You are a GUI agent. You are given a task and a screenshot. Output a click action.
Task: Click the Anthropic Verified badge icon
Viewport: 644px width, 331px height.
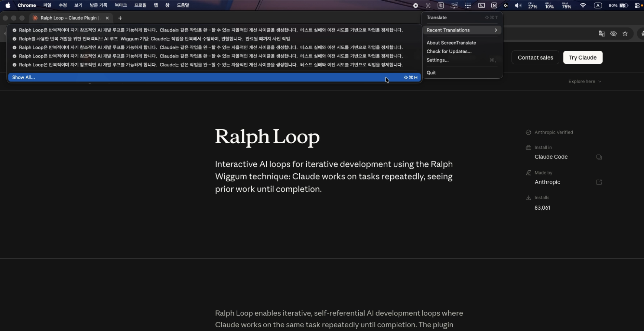click(x=528, y=132)
